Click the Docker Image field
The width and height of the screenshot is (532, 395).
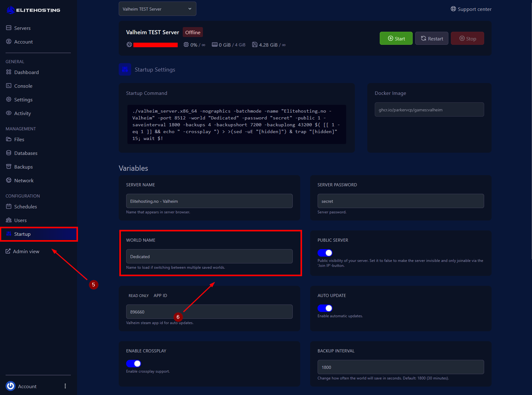(x=429, y=109)
